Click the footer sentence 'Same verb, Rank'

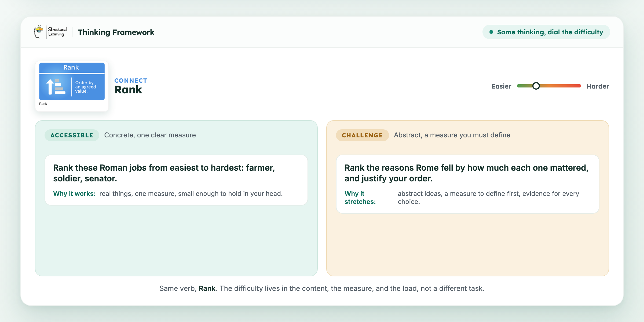pyautogui.click(x=322, y=288)
